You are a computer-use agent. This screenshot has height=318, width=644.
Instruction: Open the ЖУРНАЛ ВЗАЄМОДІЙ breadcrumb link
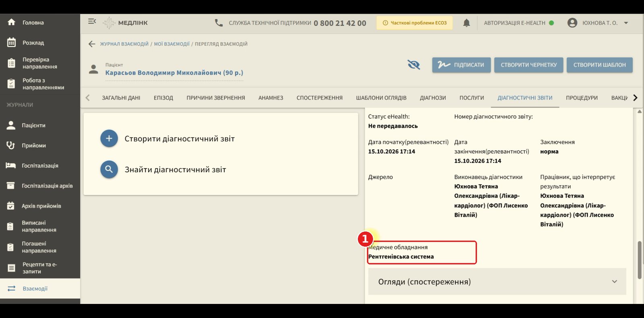pos(124,44)
